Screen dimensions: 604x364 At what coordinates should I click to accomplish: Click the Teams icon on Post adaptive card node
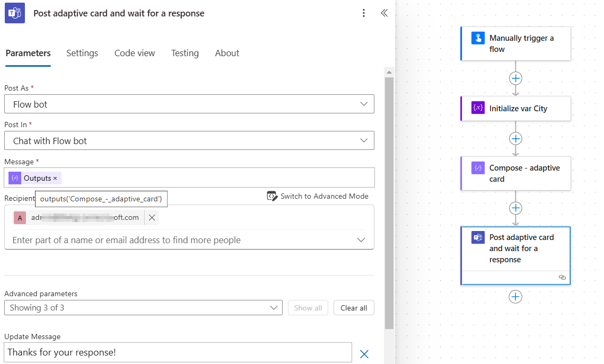[x=478, y=237]
